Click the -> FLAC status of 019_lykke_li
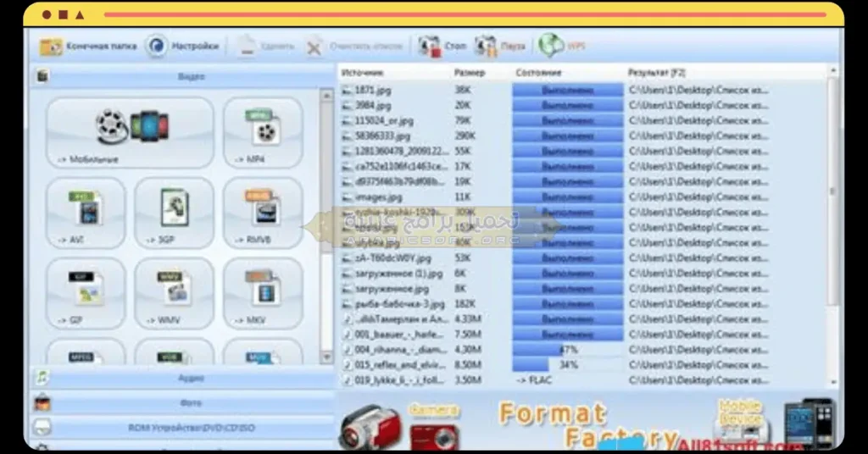The image size is (868, 454). pos(534,380)
